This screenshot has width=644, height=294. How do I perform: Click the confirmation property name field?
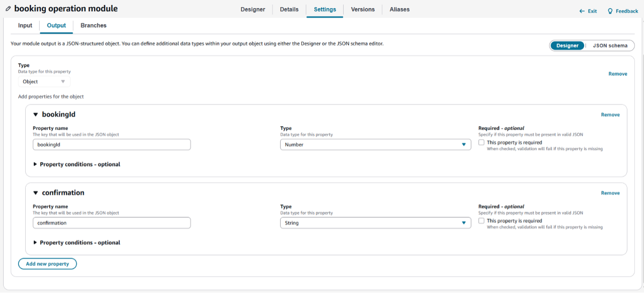(111, 223)
